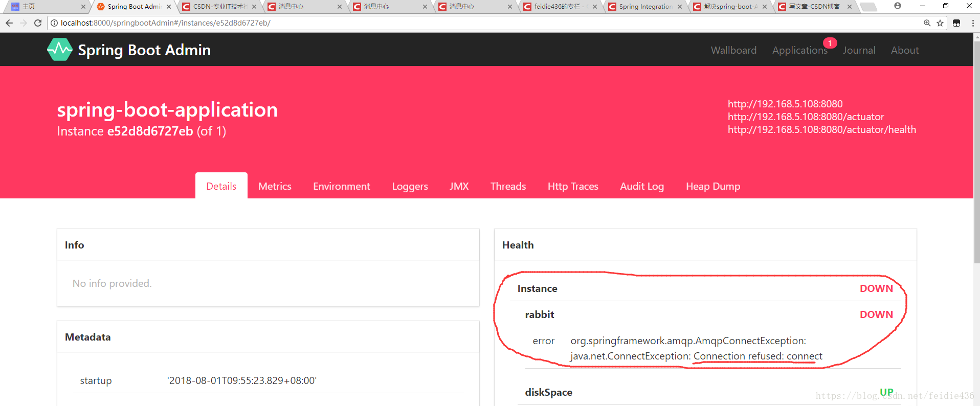Open the http://192.168.5.108:8080 service link
The height and width of the screenshot is (406, 980).
(785, 104)
